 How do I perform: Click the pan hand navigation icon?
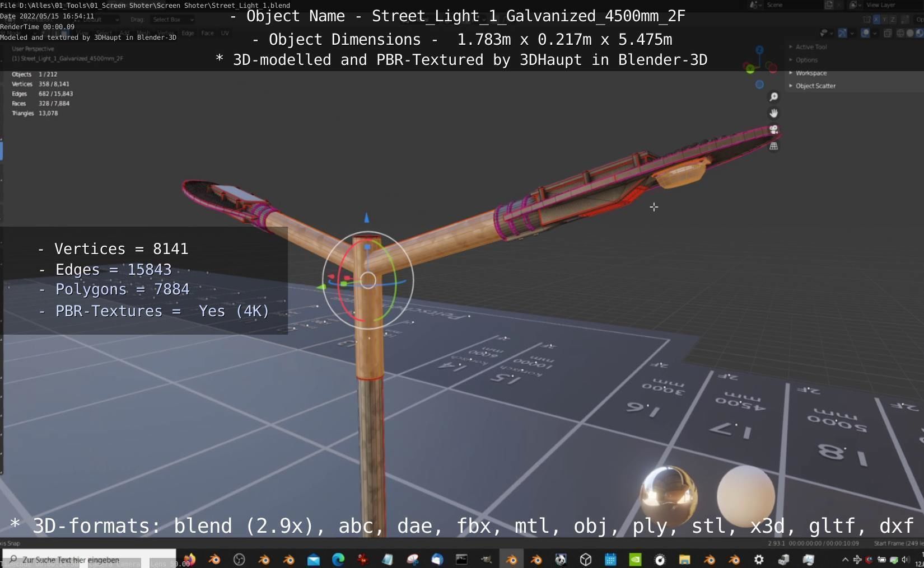[x=773, y=113]
